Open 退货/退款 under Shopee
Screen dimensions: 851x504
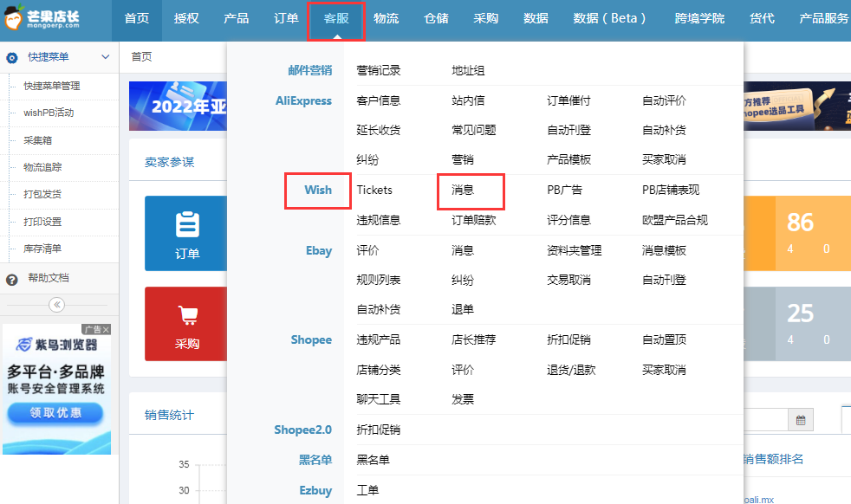(571, 370)
